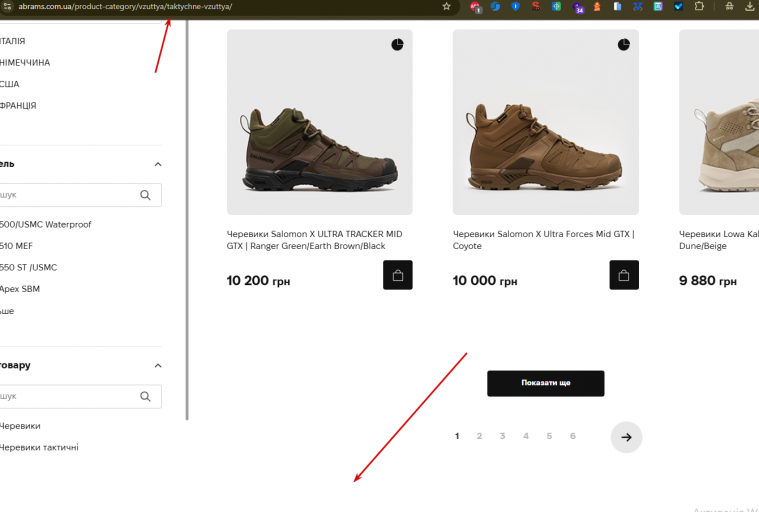Viewport: 759px width, 512px height.
Task: Select model 500/USMC Waterproof filter
Action: point(46,225)
